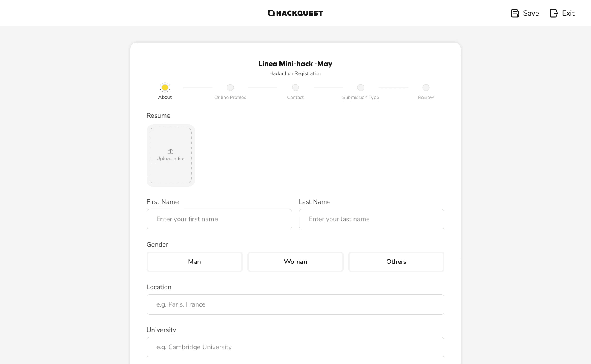
Task: Click the HackQuest logo
Action: coord(295,13)
